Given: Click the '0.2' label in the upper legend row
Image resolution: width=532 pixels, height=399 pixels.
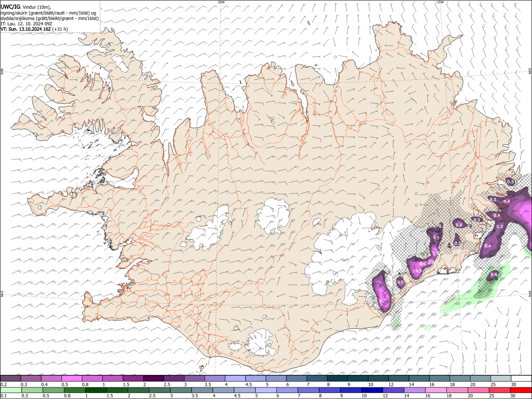Looking at the screenshot, I should click(4, 384).
